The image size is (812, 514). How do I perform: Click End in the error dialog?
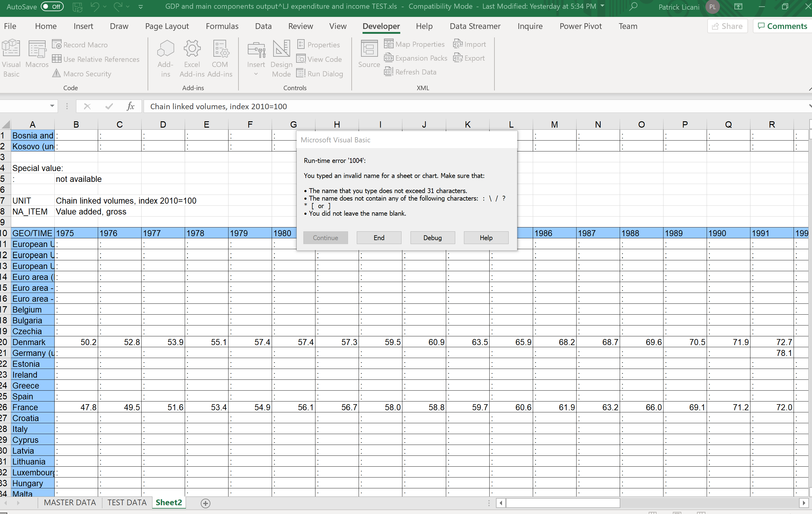tap(379, 238)
